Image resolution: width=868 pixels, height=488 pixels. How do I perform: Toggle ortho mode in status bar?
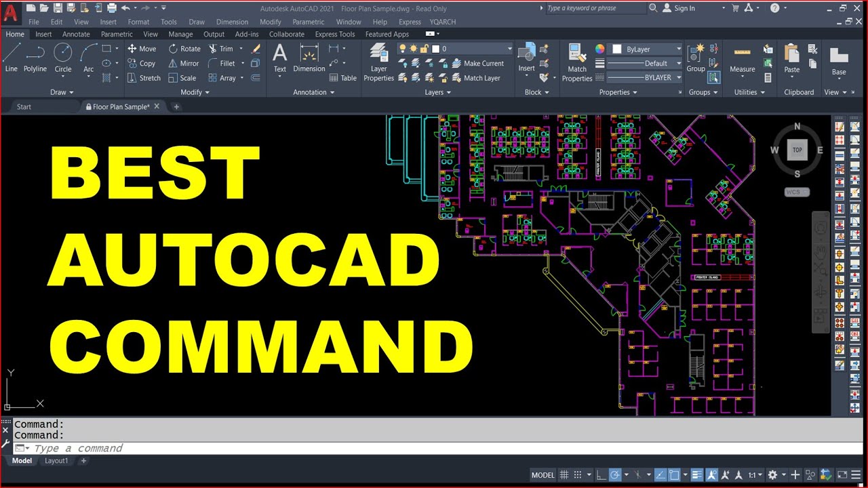pos(601,475)
